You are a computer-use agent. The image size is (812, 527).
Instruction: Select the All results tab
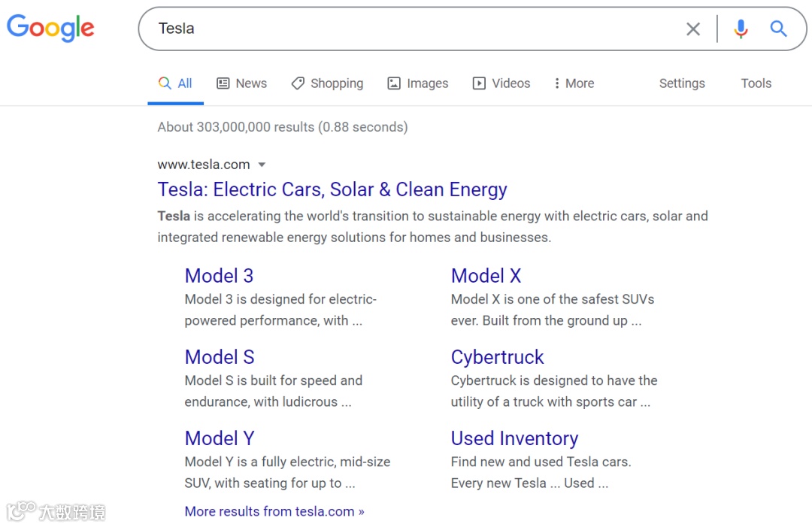click(176, 83)
